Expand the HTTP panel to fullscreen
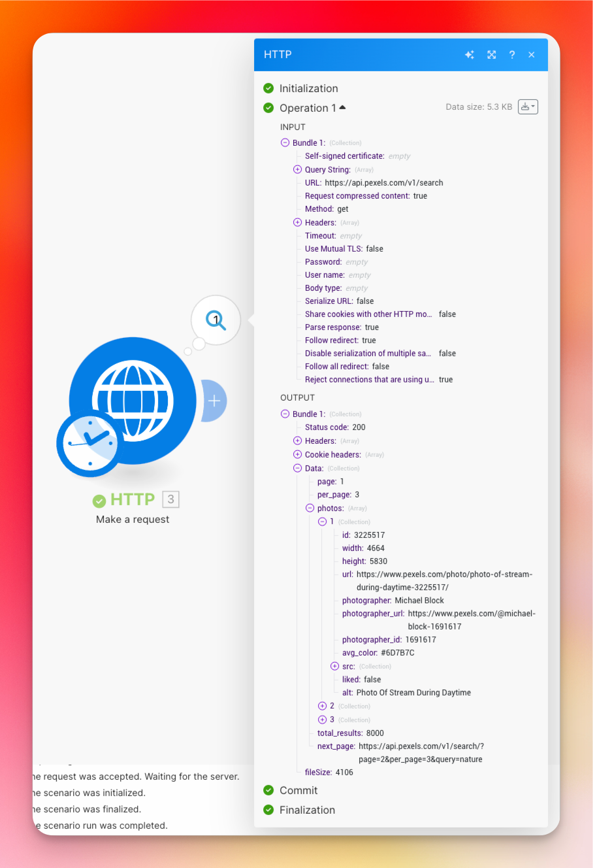The height and width of the screenshot is (868, 593). click(x=491, y=55)
